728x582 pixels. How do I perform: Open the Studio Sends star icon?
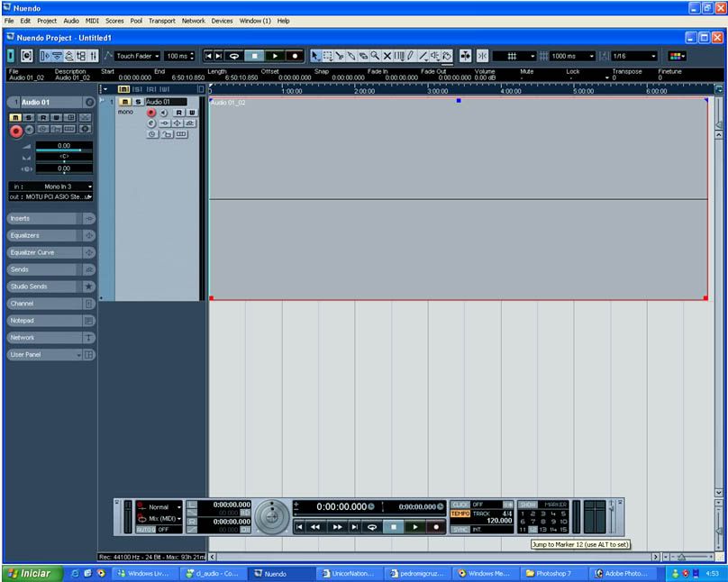point(89,286)
